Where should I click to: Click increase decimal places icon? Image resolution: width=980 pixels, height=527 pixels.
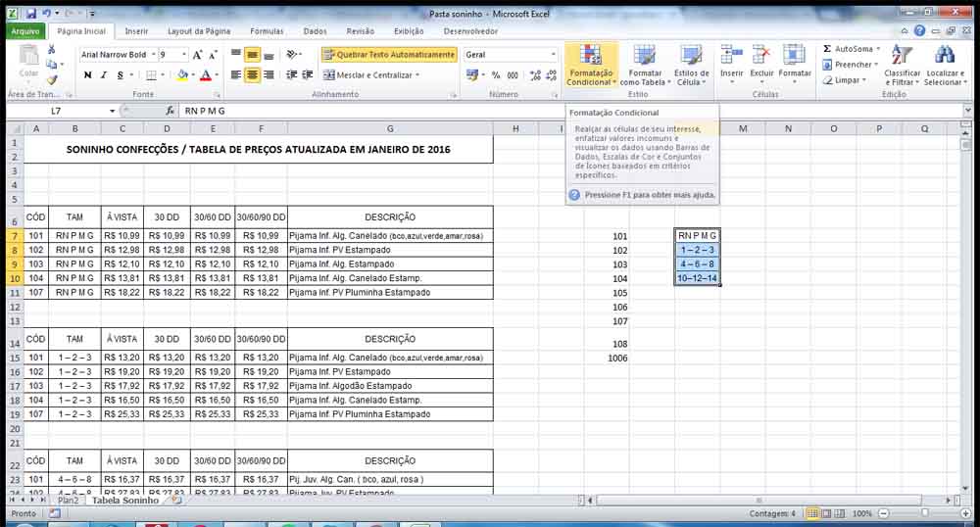pyautogui.click(x=535, y=74)
